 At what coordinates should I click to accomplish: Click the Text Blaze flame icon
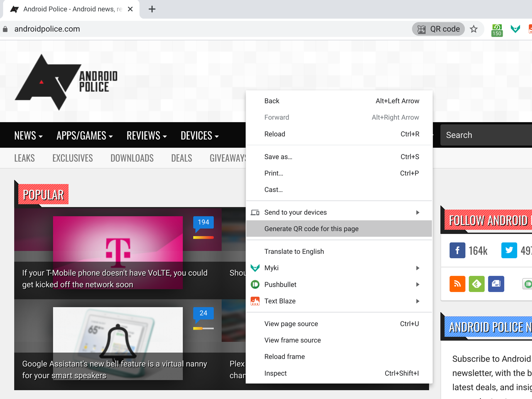pyautogui.click(x=255, y=301)
